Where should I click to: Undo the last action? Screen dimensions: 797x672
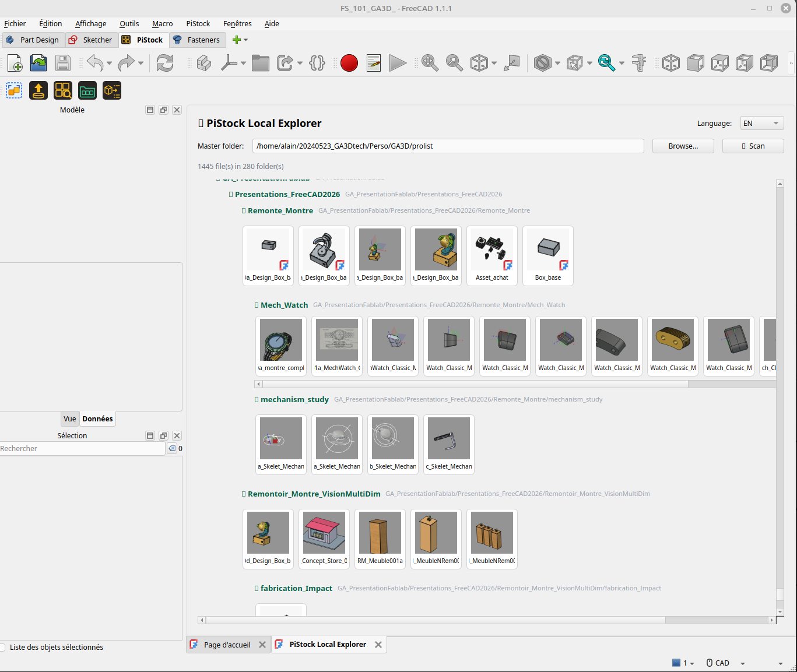95,63
